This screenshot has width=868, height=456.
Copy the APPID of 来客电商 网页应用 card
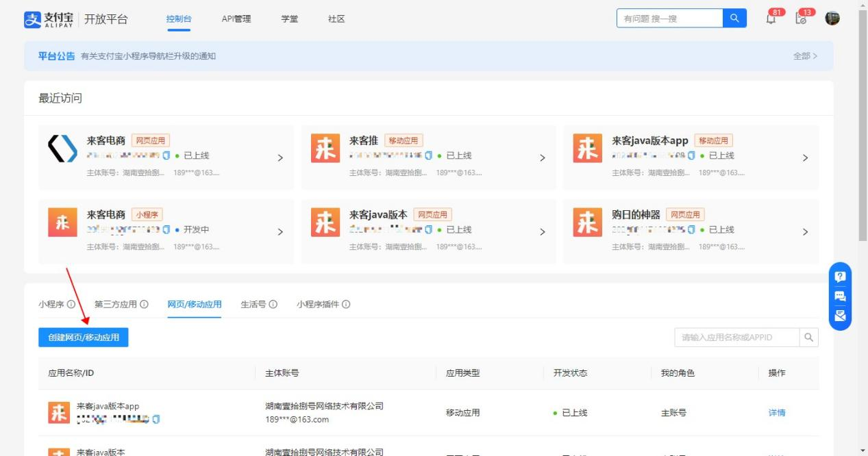pyautogui.click(x=166, y=155)
